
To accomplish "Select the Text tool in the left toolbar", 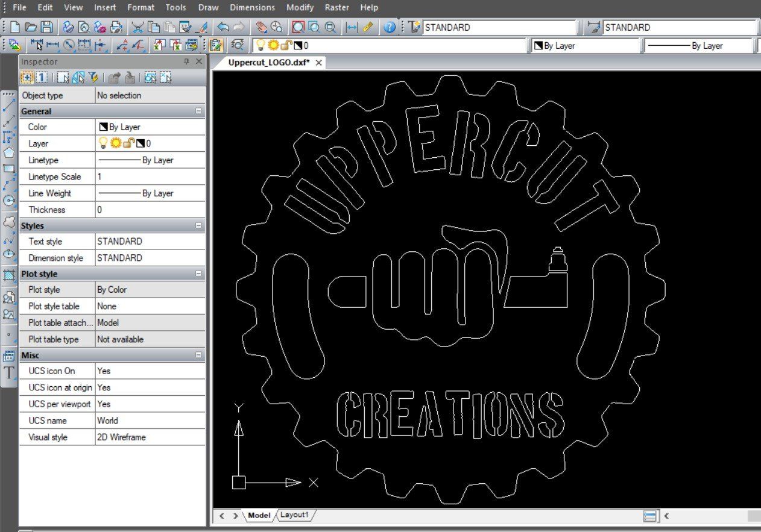I will click(x=9, y=373).
